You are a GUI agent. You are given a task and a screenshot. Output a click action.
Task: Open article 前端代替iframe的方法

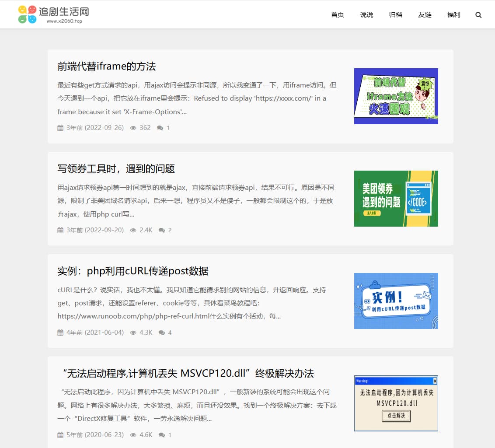[107, 66]
